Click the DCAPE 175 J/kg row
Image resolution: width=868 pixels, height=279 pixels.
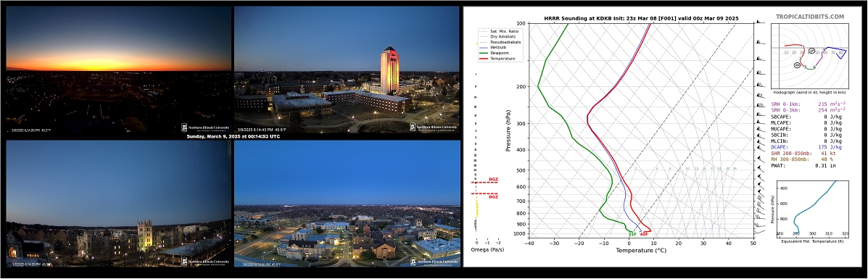click(806, 147)
